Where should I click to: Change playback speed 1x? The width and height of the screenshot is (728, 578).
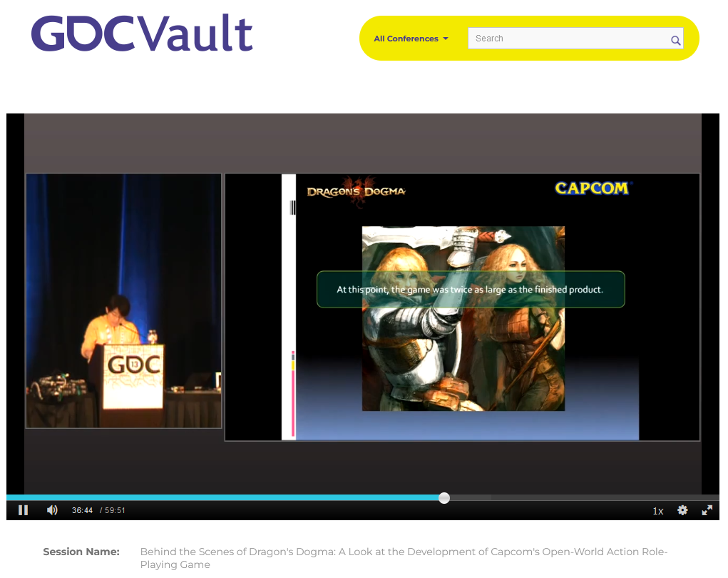point(658,511)
